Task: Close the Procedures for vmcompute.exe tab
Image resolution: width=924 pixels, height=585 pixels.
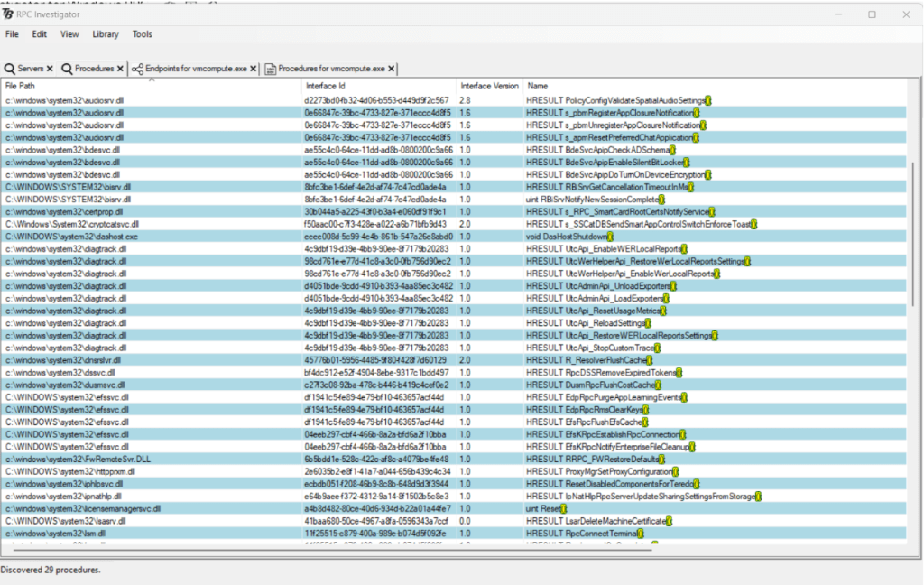Action: click(392, 69)
